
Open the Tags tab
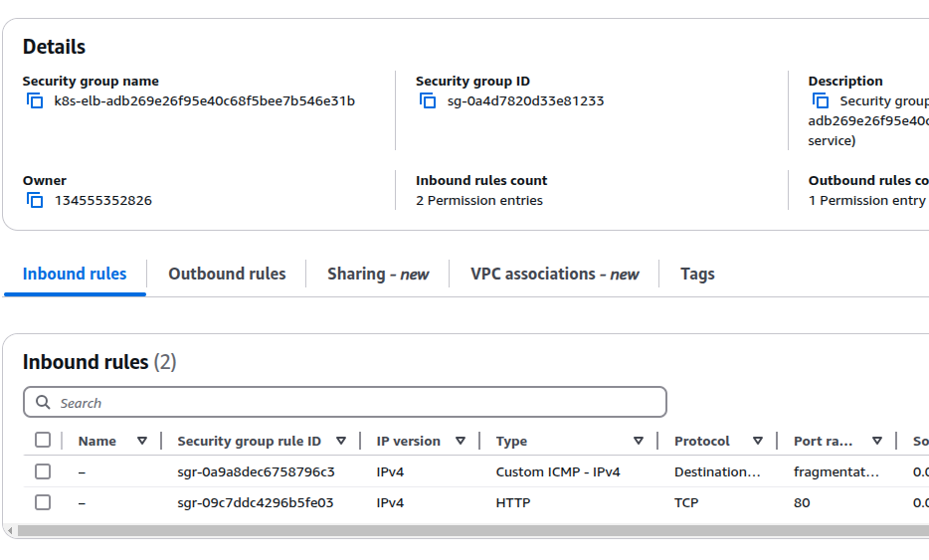(697, 274)
